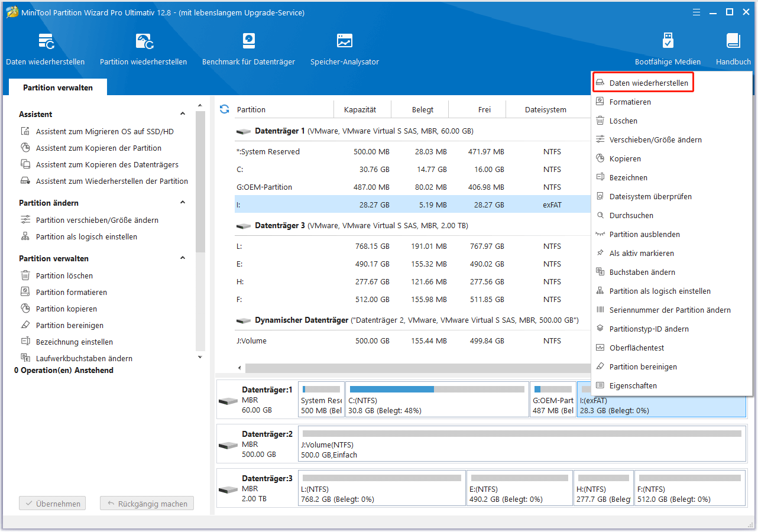This screenshot has height=532, width=758.
Task: Select Seriennummer der Partition ändern
Action: [672, 310]
